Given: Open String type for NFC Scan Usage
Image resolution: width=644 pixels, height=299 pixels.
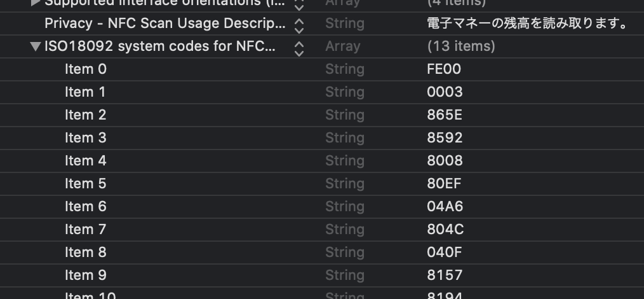Looking at the screenshot, I should coord(345,24).
